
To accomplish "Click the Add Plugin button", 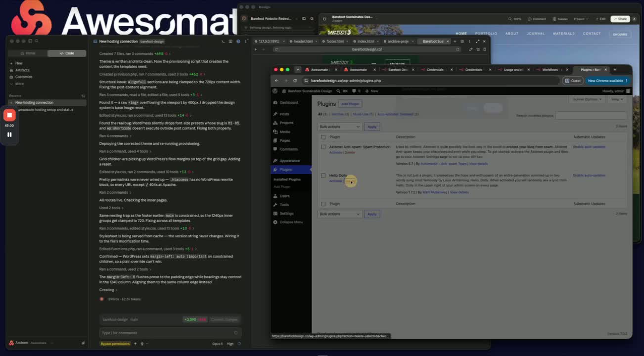I will pos(350,104).
